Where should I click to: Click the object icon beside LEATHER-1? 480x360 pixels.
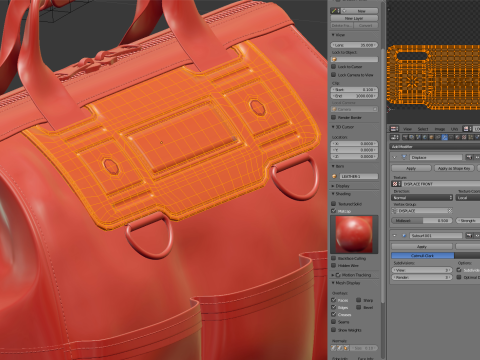pos(334,176)
